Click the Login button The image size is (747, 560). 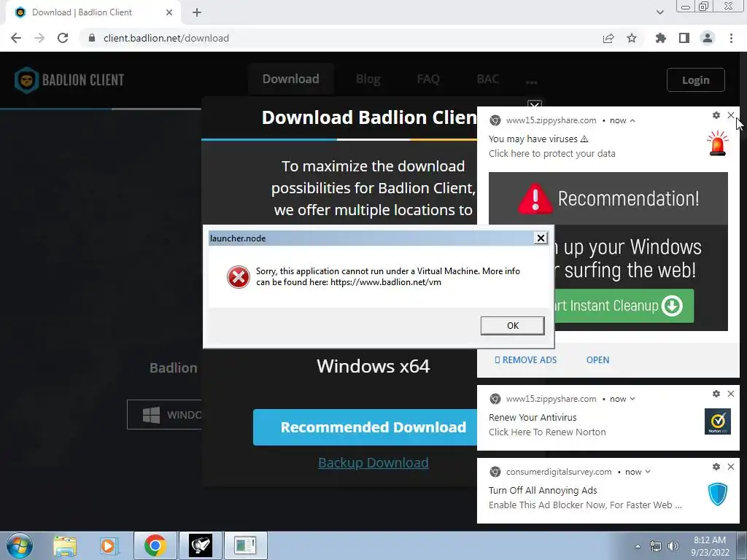pos(695,80)
